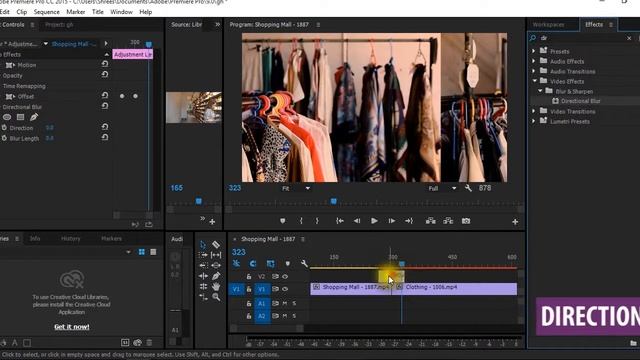Screen dimensions: 640x360
Task: Expand the Video Transitions folder
Action: click(x=533, y=111)
